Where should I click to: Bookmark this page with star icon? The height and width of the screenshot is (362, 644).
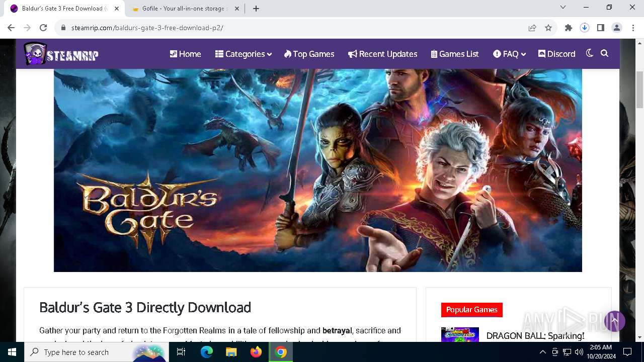tap(548, 28)
